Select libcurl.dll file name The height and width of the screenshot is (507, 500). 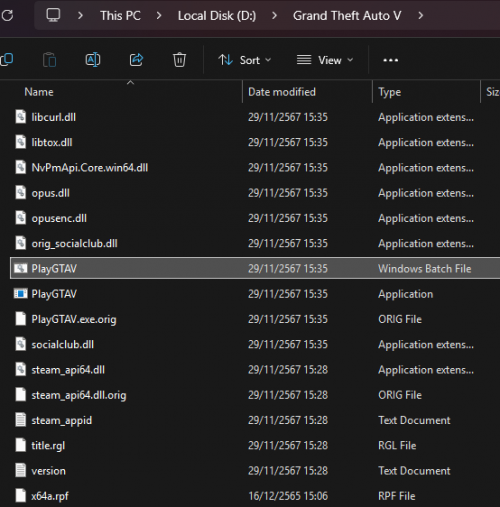pos(54,117)
